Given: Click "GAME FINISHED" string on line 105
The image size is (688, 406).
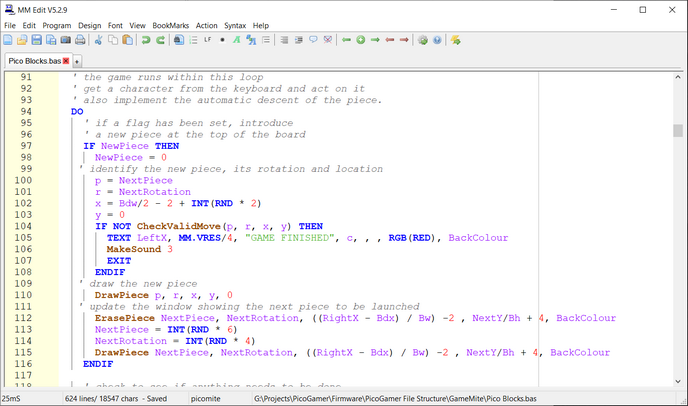Looking at the screenshot, I should tap(290, 237).
